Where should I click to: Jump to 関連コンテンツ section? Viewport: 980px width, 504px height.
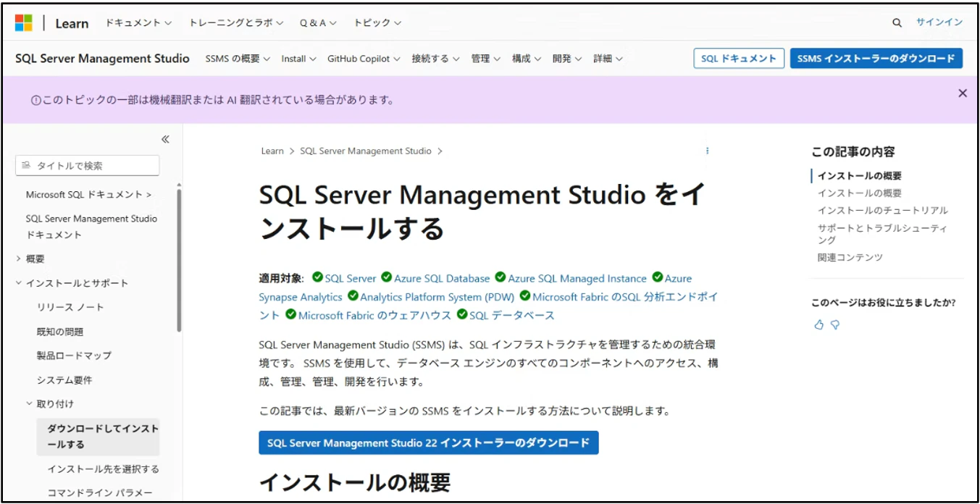point(850,257)
